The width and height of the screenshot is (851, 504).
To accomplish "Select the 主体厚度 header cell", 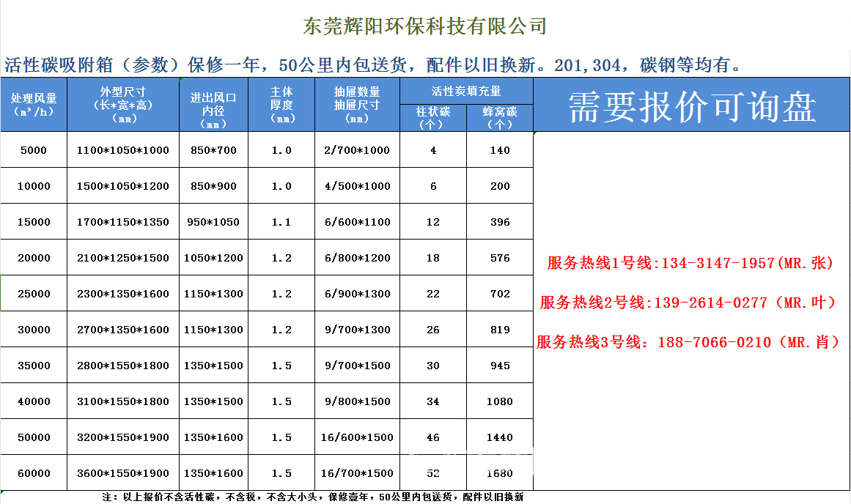I will [x=281, y=105].
